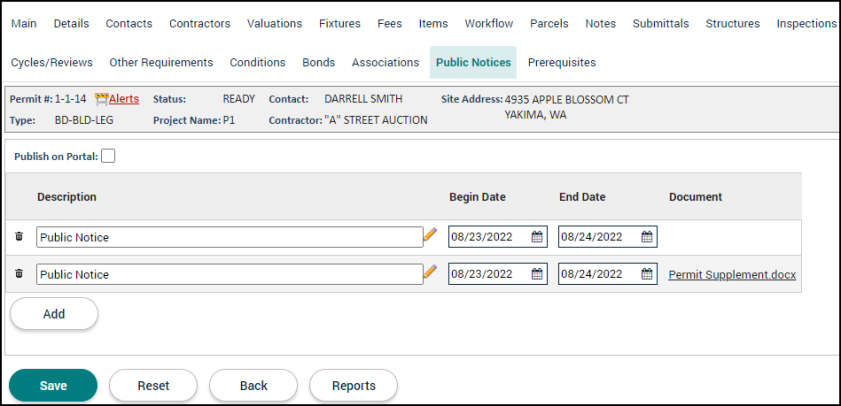
Task: Click the project name value P1
Action: (229, 120)
